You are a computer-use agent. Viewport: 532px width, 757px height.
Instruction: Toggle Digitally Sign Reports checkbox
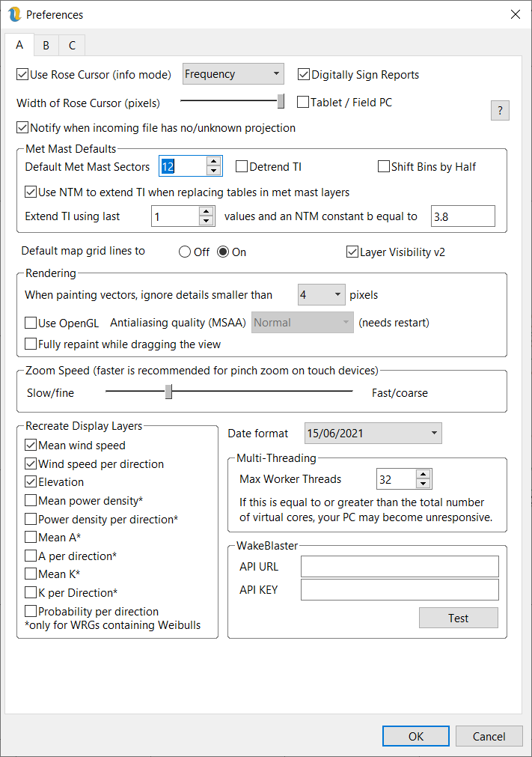(x=304, y=74)
